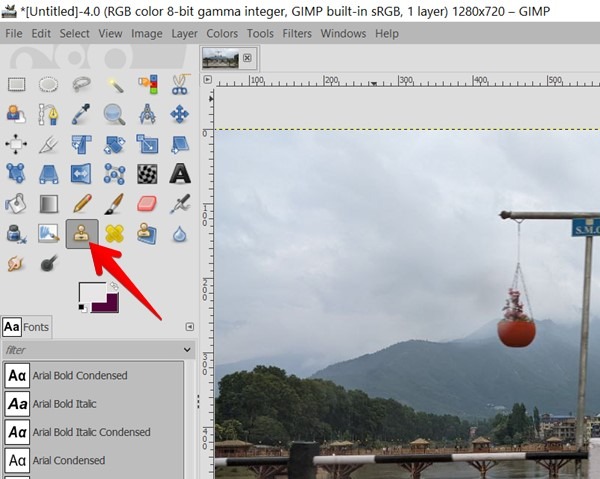Swap foreground and background colors
This screenshot has height=479, width=600.
(114, 286)
